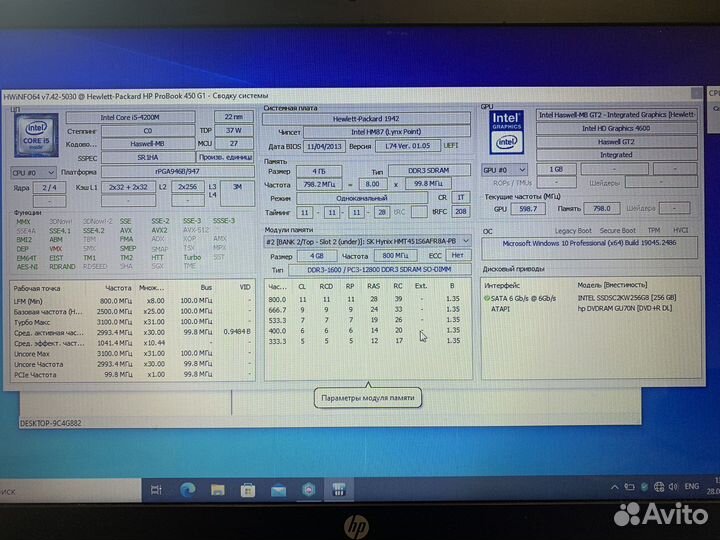Click the 'Legacy Boot' indicator
Viewport: 720px width, 540px height.
coord(573,231)
